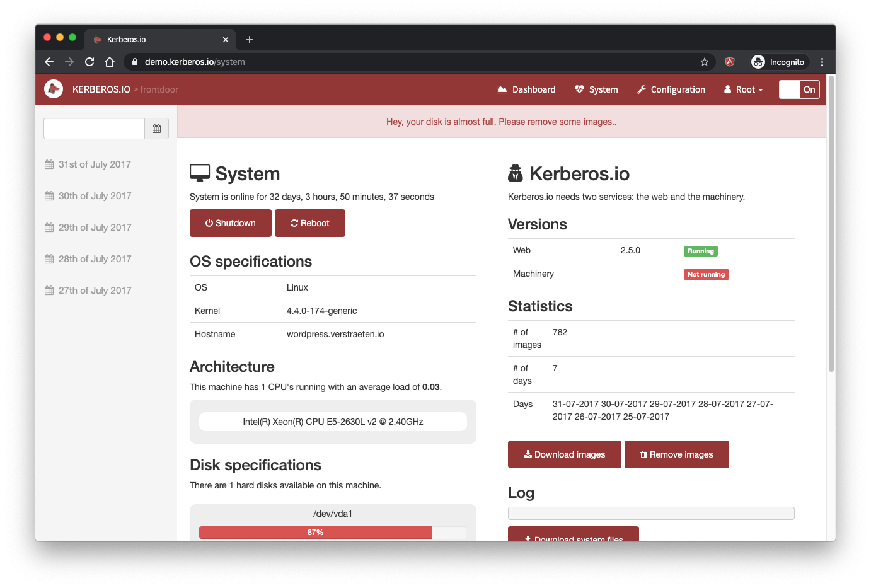This screenshot has width=871, height=588.
Task: Click the monitor icon beside System heading
Action: pos(200,173)
